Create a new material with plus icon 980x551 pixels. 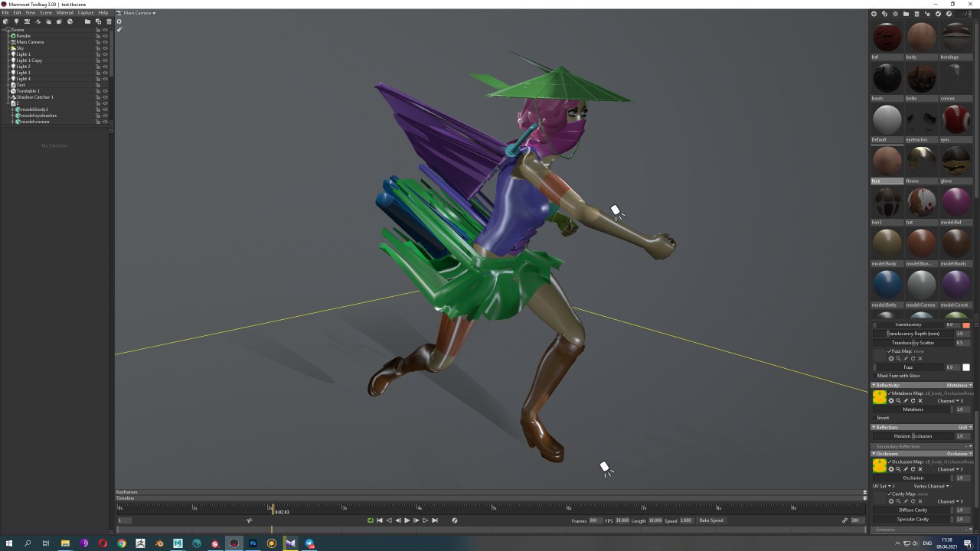pos(874,14)
